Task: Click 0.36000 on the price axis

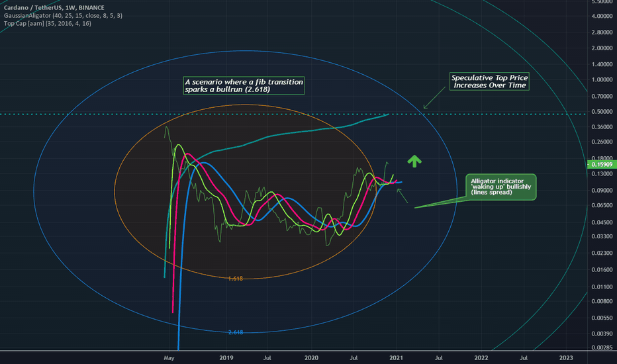Action: (x=602, y=126)
